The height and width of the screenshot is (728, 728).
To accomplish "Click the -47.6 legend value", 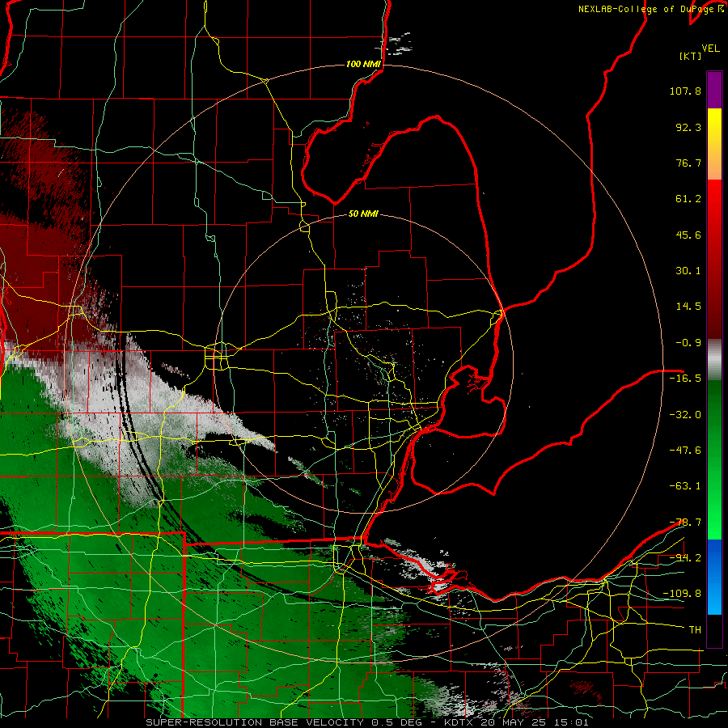I will tap(685, 451).
